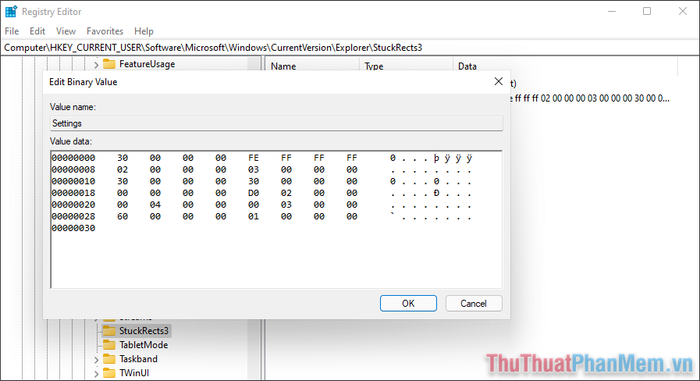Open the View menu
700x381 pixels.
(x=66, y=31)
